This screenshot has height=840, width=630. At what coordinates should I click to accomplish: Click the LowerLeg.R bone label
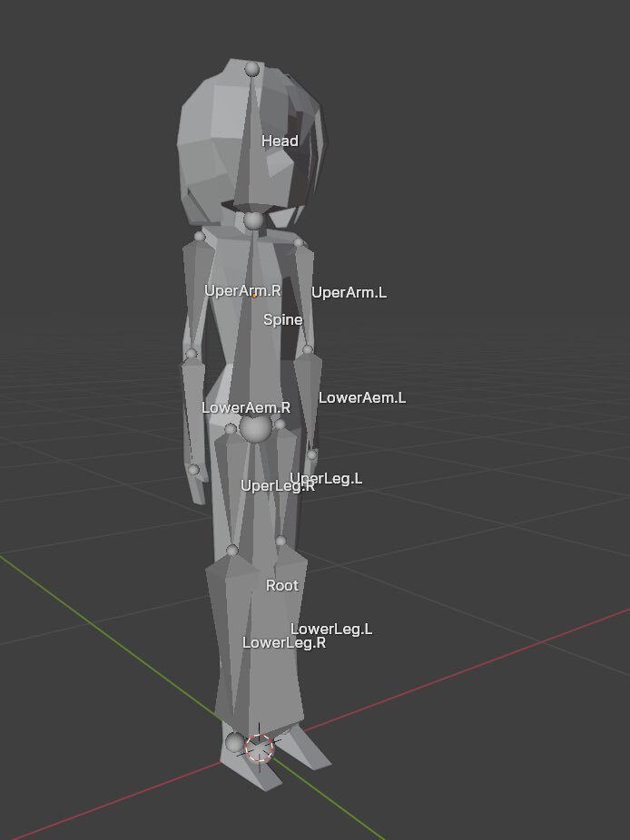click(x=283, y=643)
